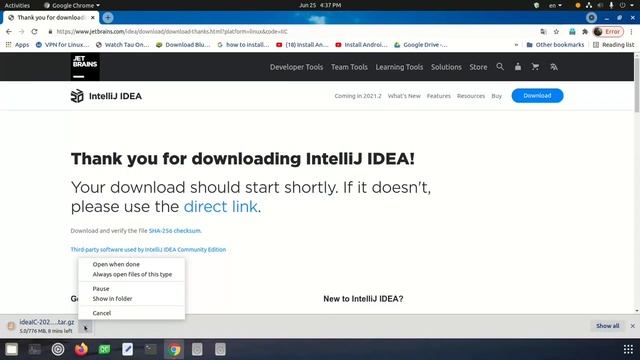This screenshot has width=640, height=360.
Task: Click the green app icon in the dock
Action: coord(104,349)
